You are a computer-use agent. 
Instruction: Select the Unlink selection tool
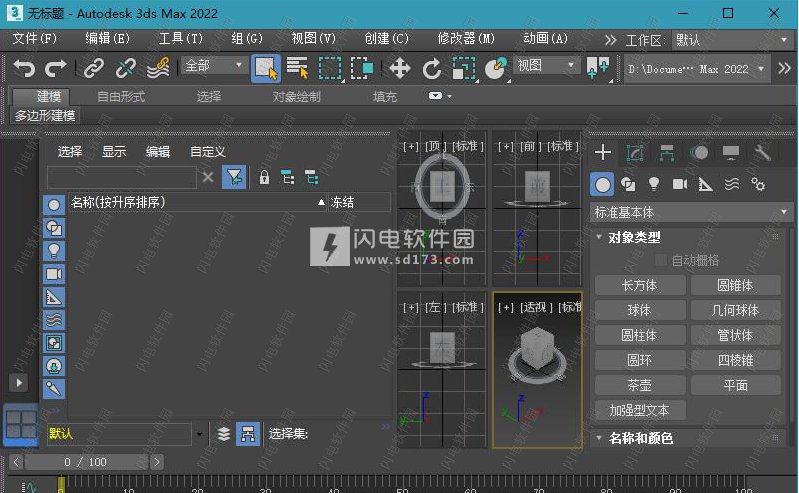125,68
